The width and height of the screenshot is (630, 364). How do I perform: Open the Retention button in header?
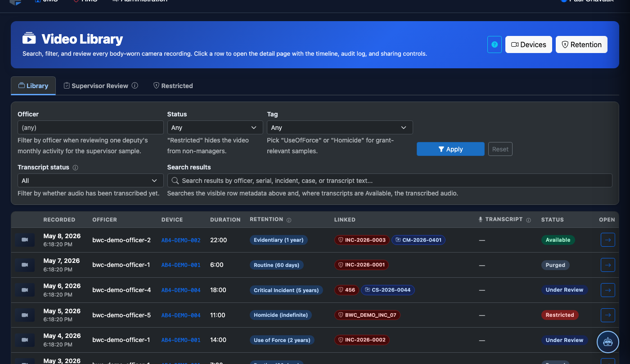pyautogui.click(x=581, y=44)
